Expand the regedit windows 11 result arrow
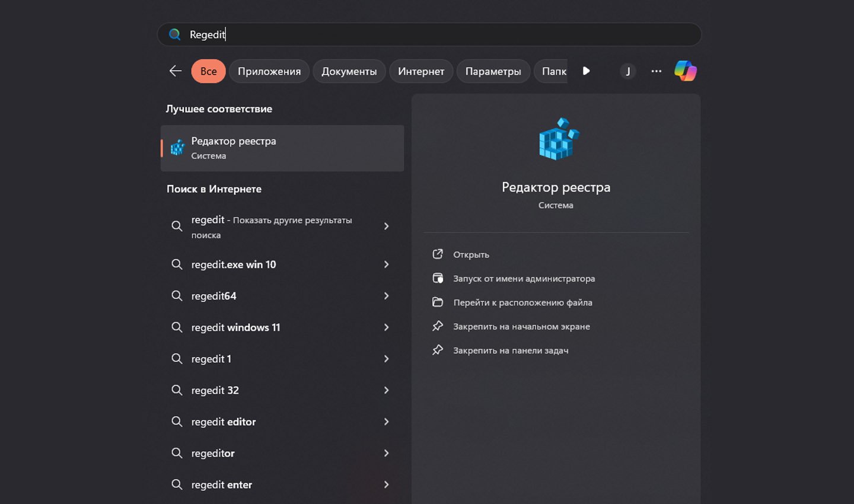 point(386,327)
